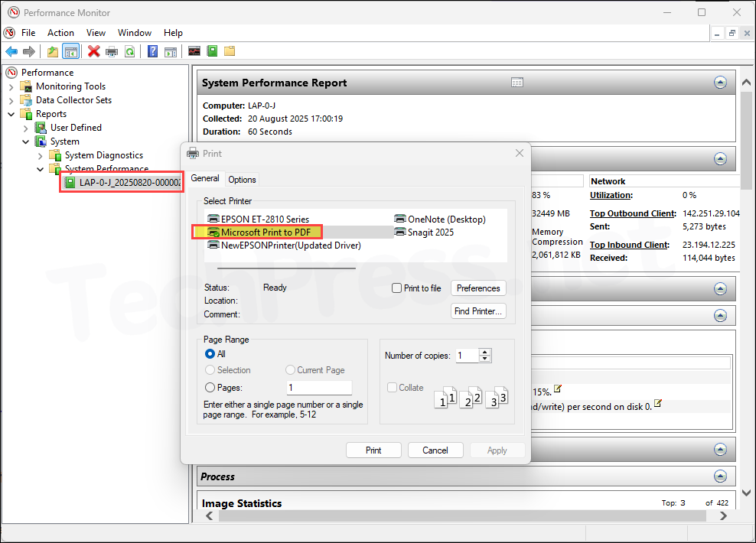Click the red Delete X toolbar icon
756x543 pixels.
[93, 51]
